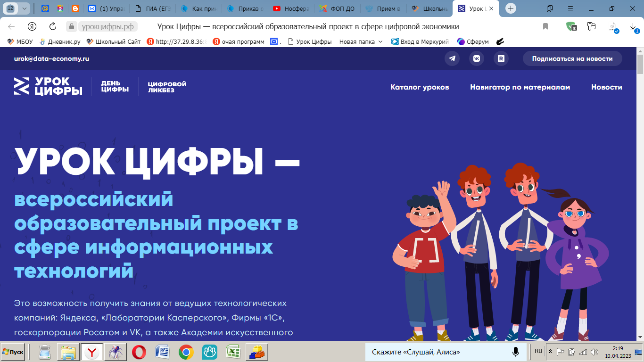Click the page vertical scrollbar thumb
This screenshot has height=362, width=644.
coord(640,65)
